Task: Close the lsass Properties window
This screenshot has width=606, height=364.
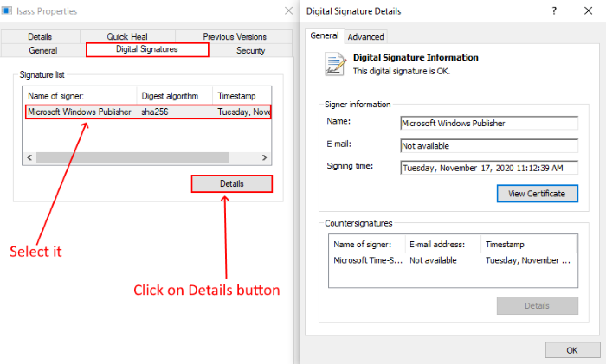Action: [x=288, y=11]
